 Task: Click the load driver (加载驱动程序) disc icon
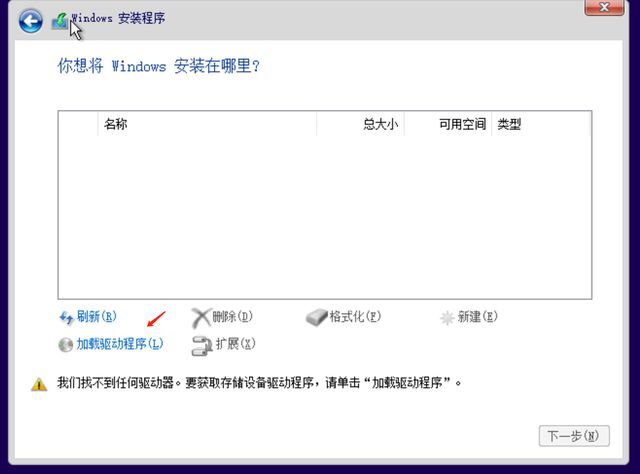tap(67, 344)
